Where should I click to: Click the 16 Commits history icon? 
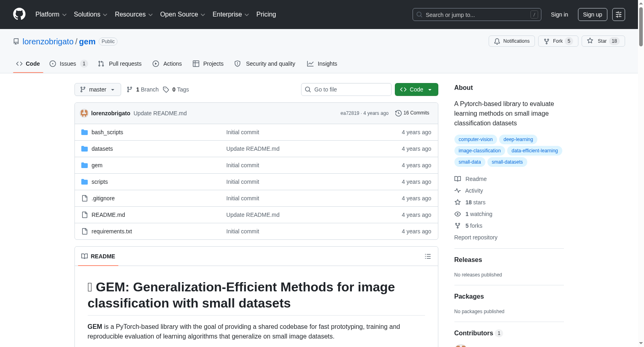pyautogui.click(x=398, y=113)
